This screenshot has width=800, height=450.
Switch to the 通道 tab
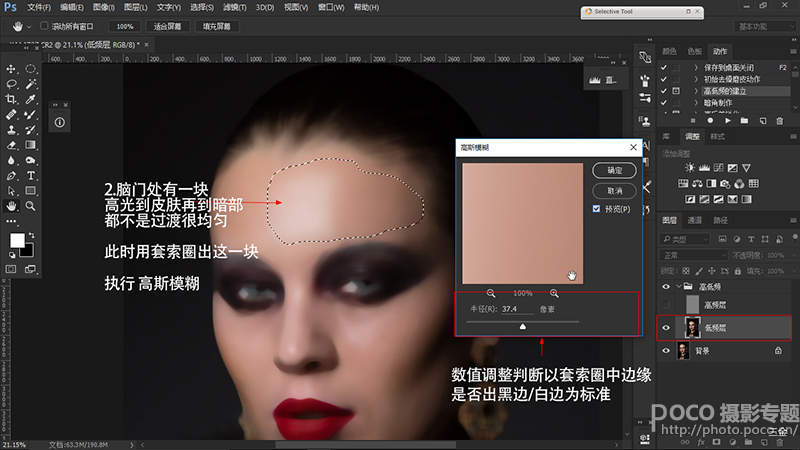[693, 220]
